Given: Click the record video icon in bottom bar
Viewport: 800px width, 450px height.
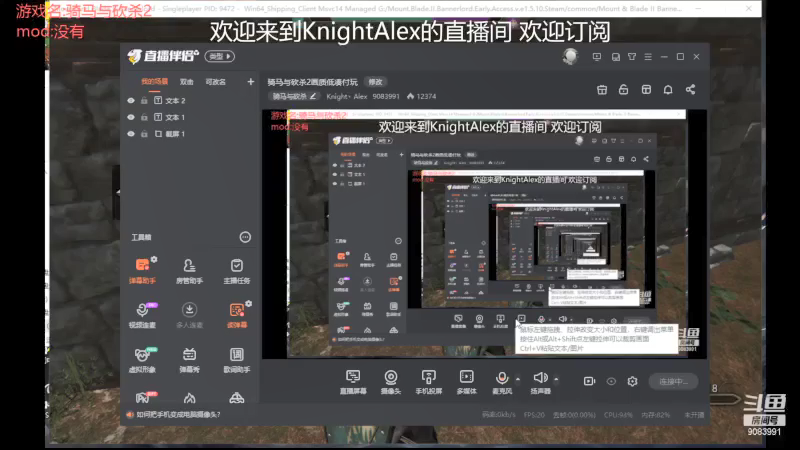Looking at the screenshot, I should (589, 381).
